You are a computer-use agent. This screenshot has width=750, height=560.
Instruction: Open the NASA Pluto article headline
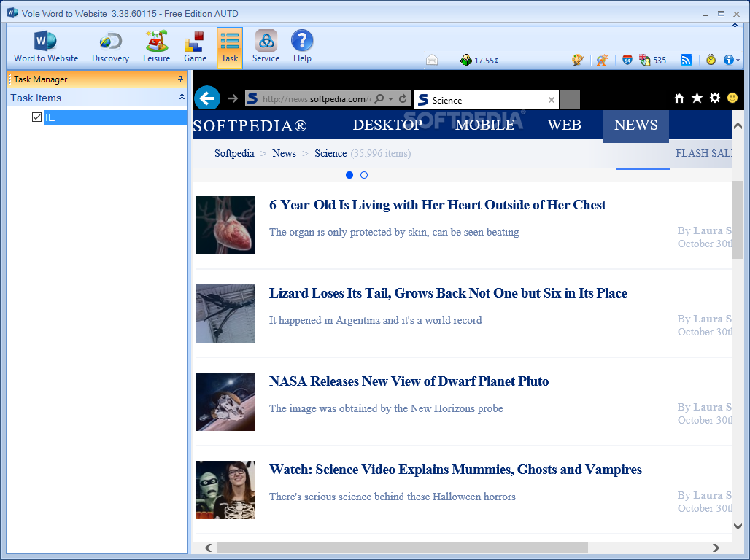[x=409, y=381]
